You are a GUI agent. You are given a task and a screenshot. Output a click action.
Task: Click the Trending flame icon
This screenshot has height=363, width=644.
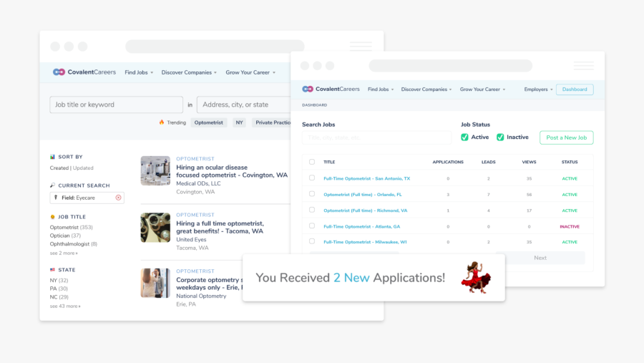[162, 122]
